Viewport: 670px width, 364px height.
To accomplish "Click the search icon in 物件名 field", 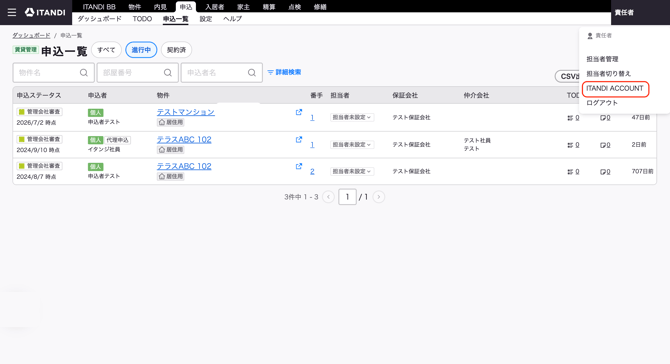I will (x=84, y=73).
